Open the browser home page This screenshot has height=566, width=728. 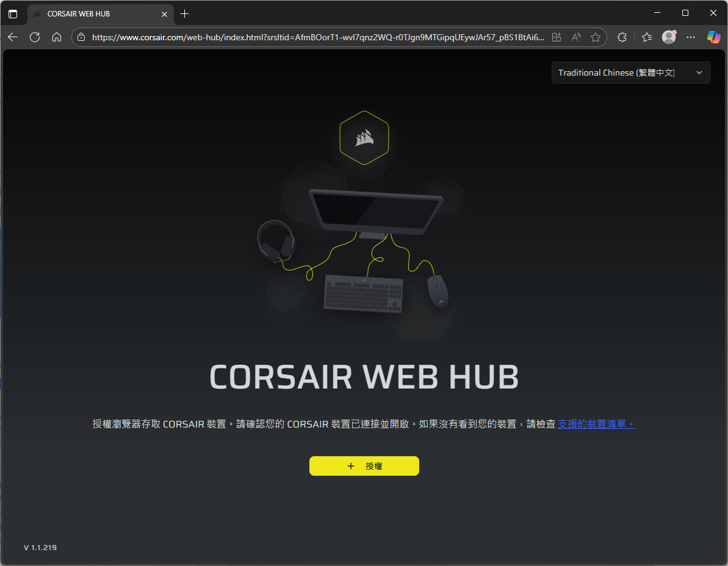[57, 37]
